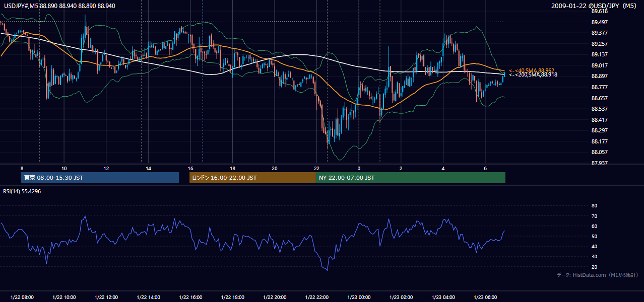The width and height of the screenshot is (644, 302).
Task: Click the bottom time label 1/23 02:00
Action: pos(401,297)
